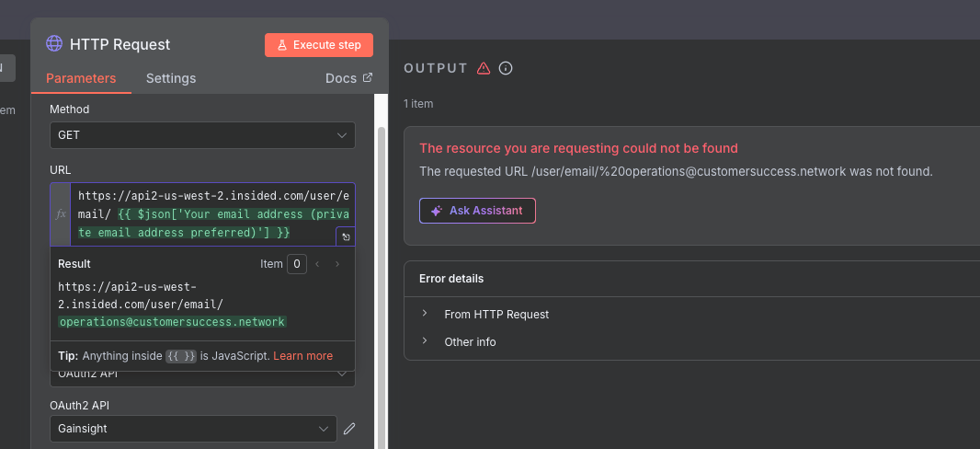Image resolution: width=980 pixels, height=449 pixels.
Task: Click the info circle icon next to OUTPUT
Action: point(506,68)
